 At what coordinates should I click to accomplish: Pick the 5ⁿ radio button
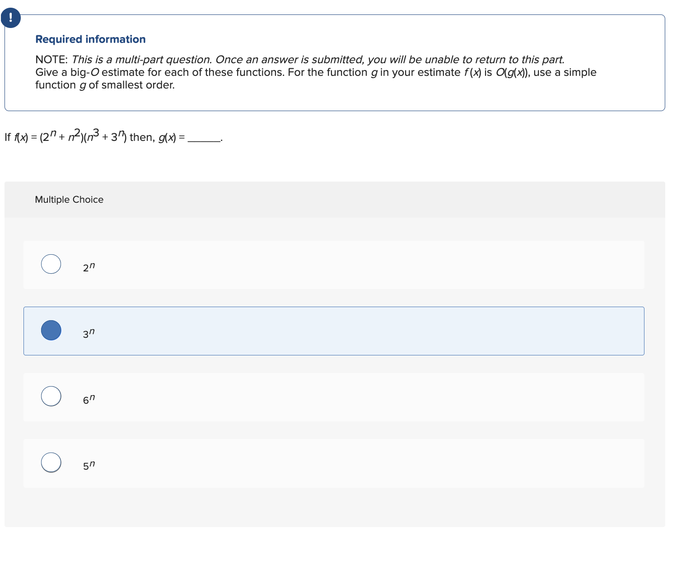(x=51, y=462)
